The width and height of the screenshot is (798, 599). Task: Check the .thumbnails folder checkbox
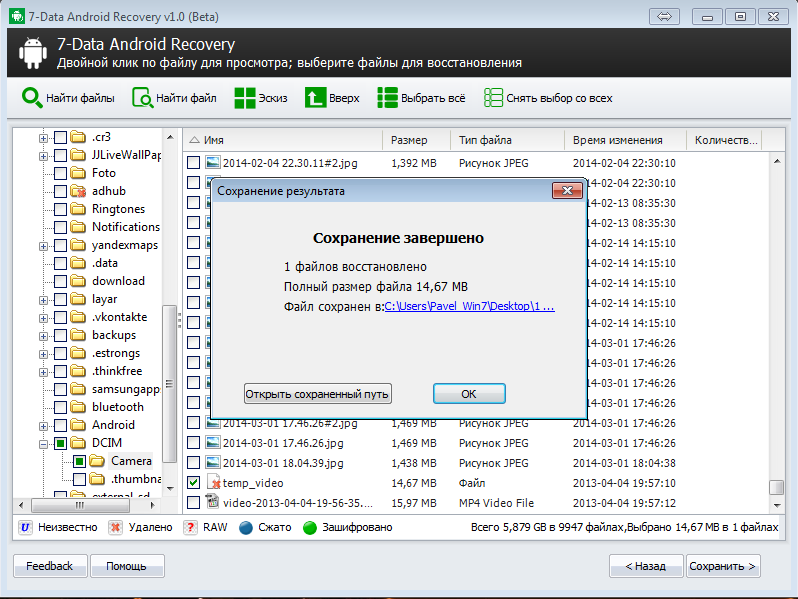79,479
